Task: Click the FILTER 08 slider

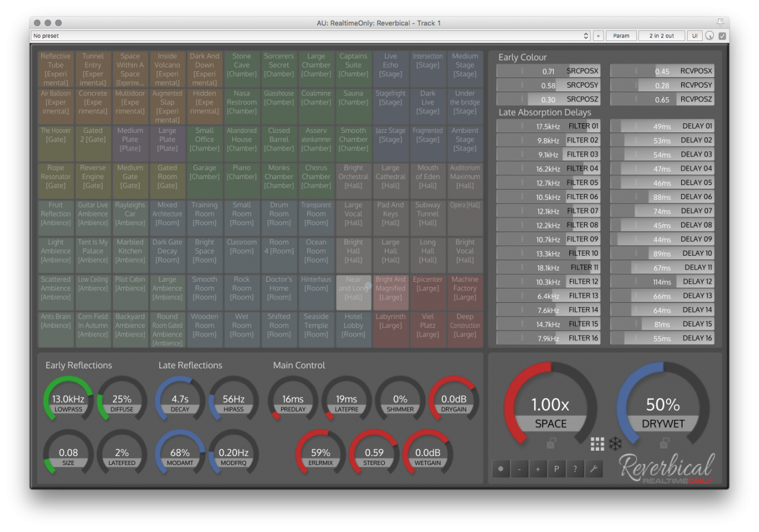Action: (548, 225)
